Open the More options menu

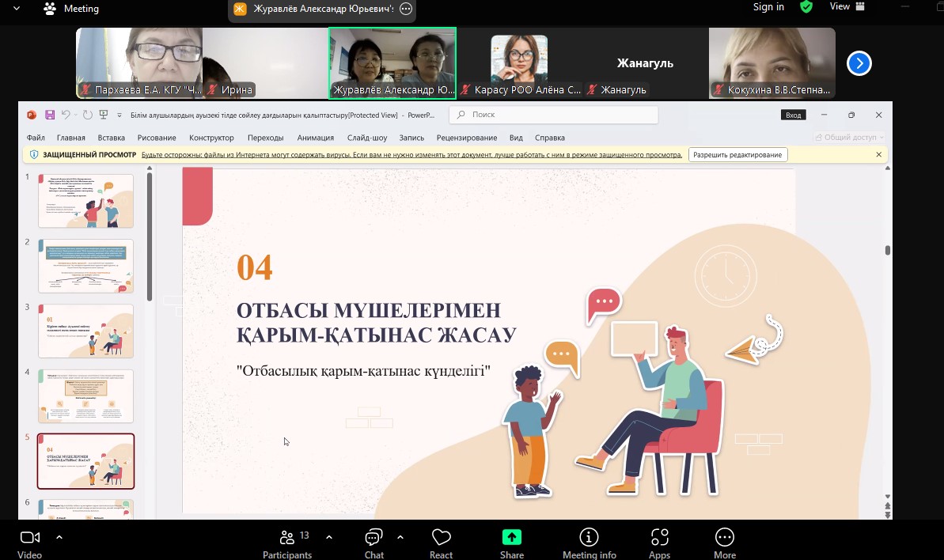[724, 542]
